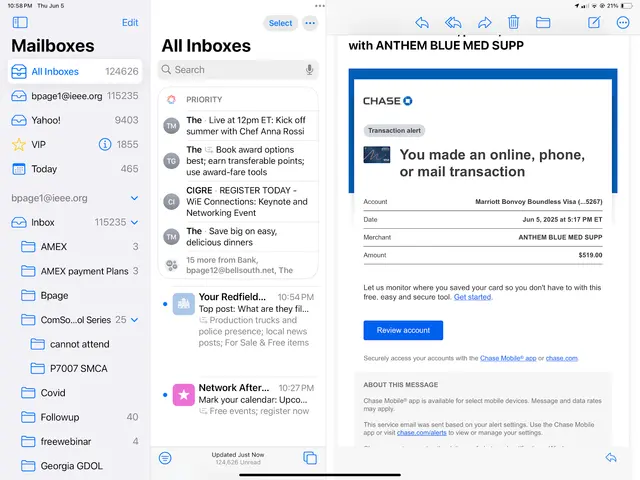Open Network After email from 10:27 PM
Viewport: 640px width, 480px height.
[x=238, y=399]
